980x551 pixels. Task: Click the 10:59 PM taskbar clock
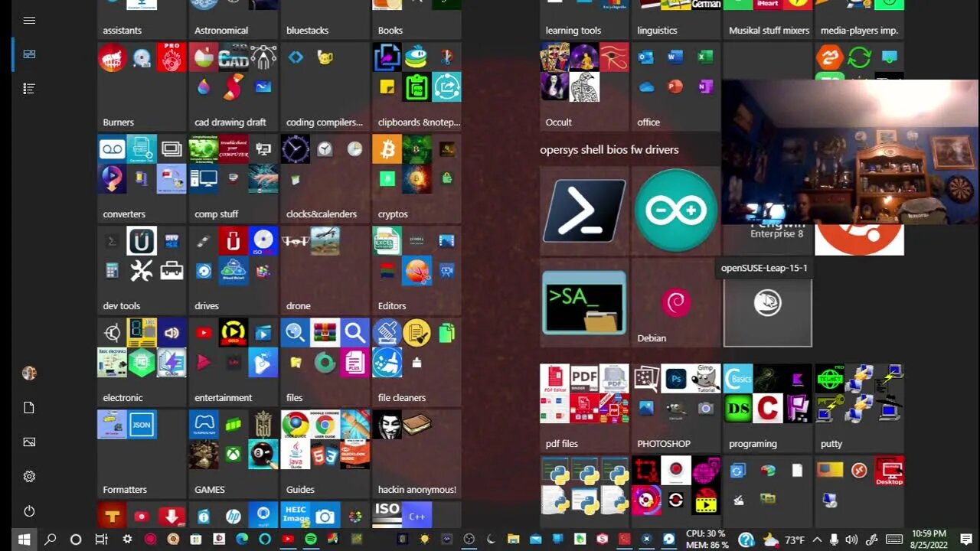point(929,534)
